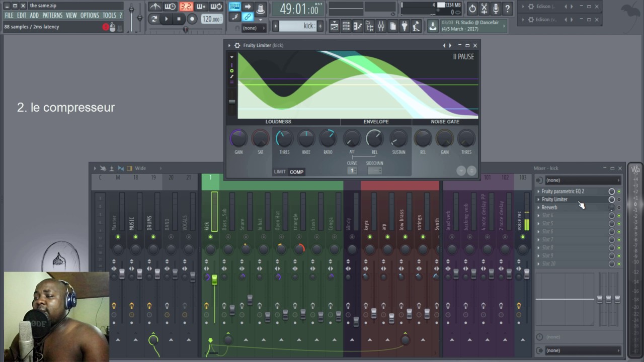Toggle Fruity Limiter slot enable LED
The width and height of the screenshot is (644, 362).
coord(619,200)
